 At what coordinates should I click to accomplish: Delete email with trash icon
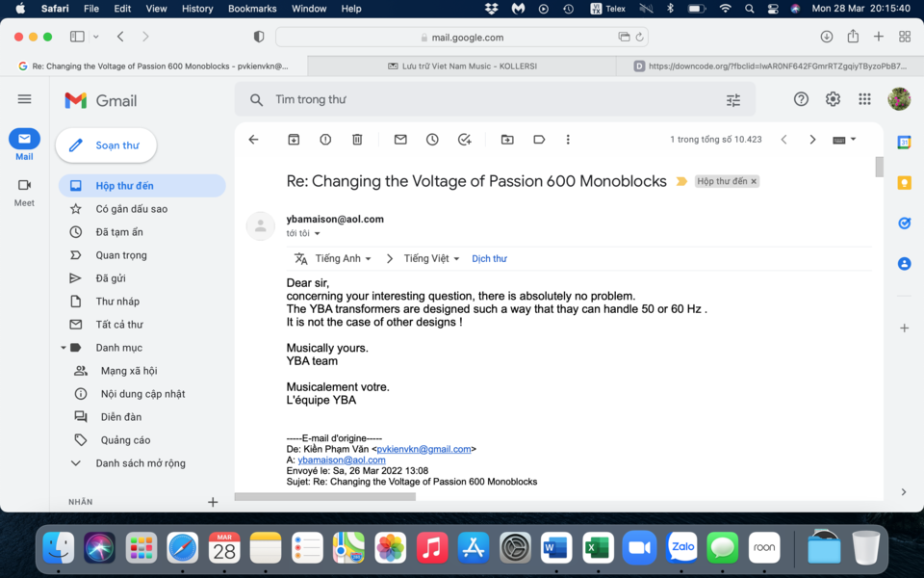click(x=357, y=140)
